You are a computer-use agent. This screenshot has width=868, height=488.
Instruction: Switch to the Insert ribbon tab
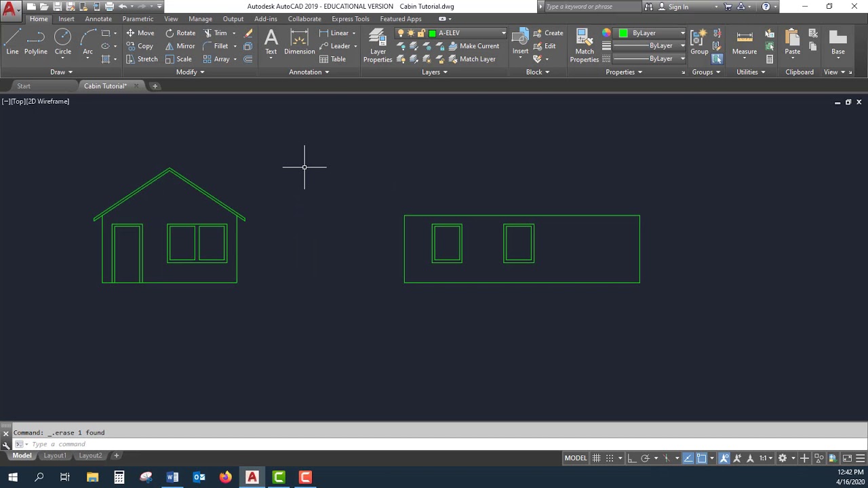pyautogui.click(x=66, y=19)
